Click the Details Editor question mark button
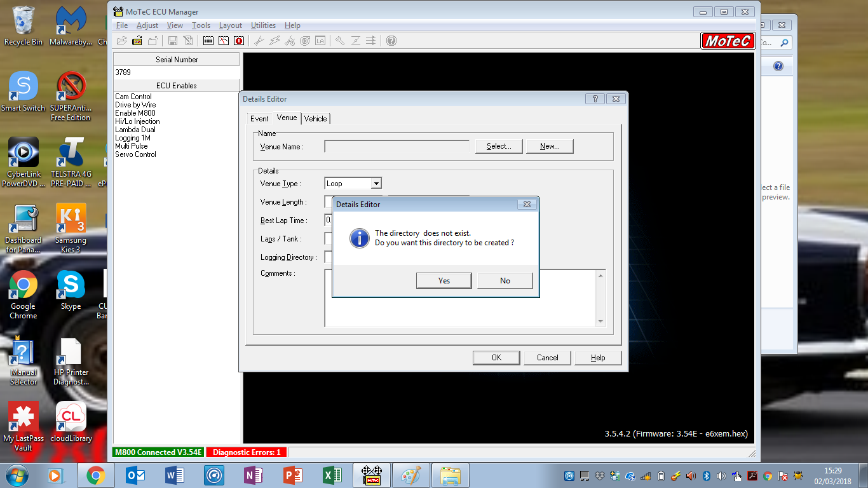This screenshot has height=488, width=868. tap(595, 99)
